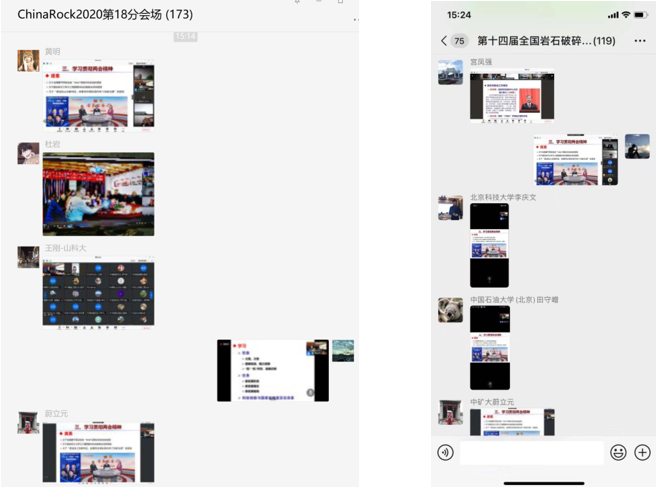Open the three-dot chat options menu
The height and width of the screenshot is (487, 656).
tap(640, 41)
